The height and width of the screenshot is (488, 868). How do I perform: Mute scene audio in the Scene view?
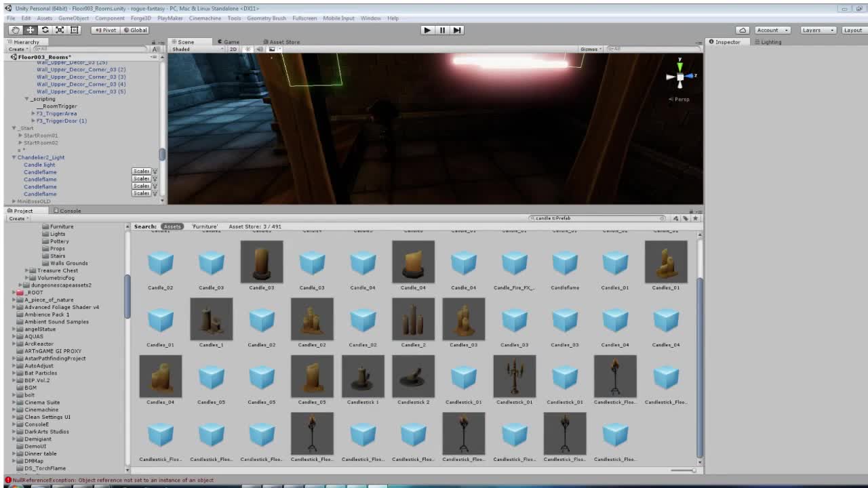click(259, 48)
